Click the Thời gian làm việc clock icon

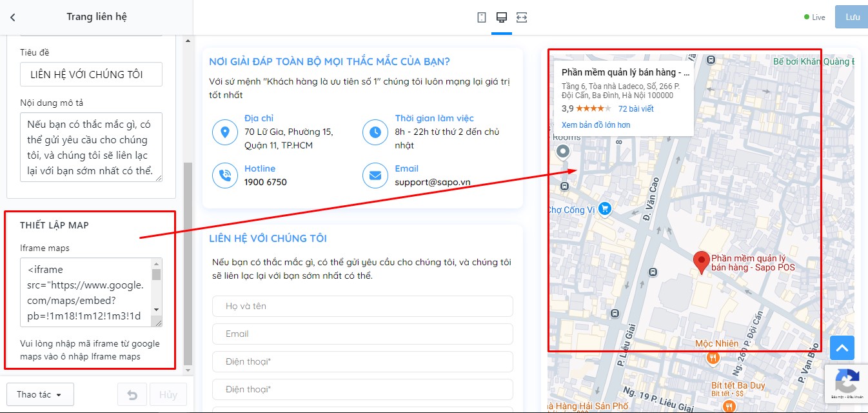tap(375, 132)
